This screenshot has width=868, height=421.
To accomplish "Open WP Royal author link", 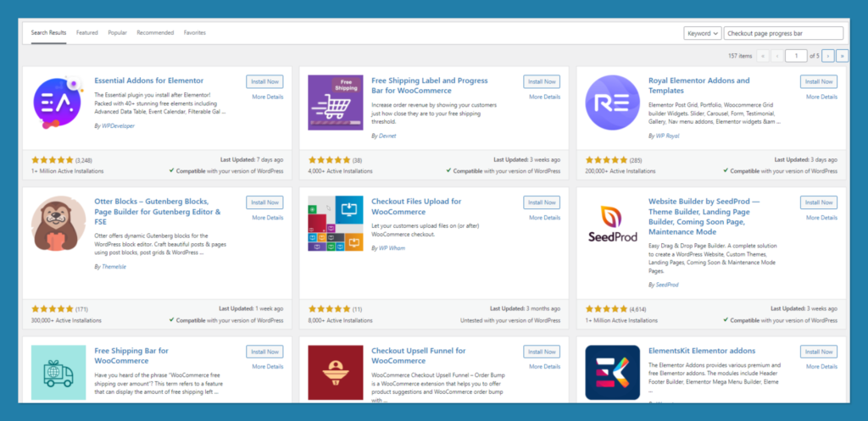I will click(667, 136).
